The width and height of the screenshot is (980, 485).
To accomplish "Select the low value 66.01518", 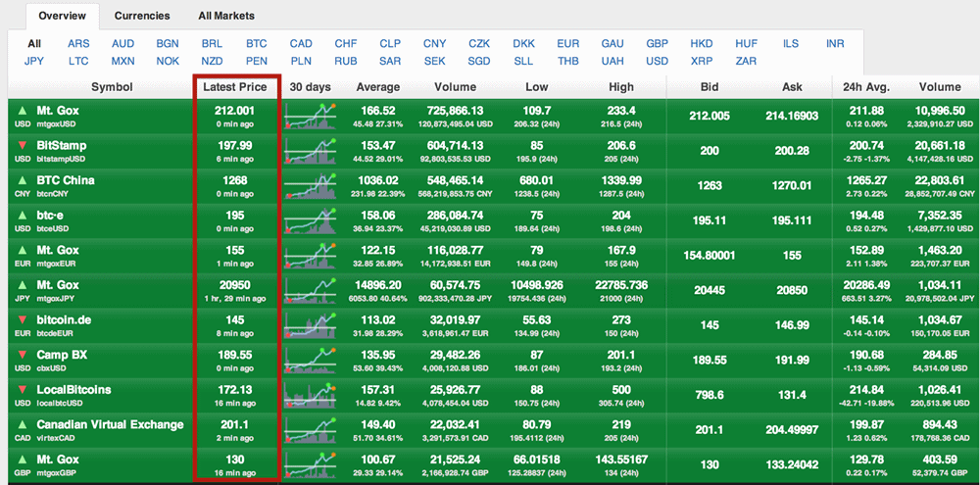I will tap(537, 460).
